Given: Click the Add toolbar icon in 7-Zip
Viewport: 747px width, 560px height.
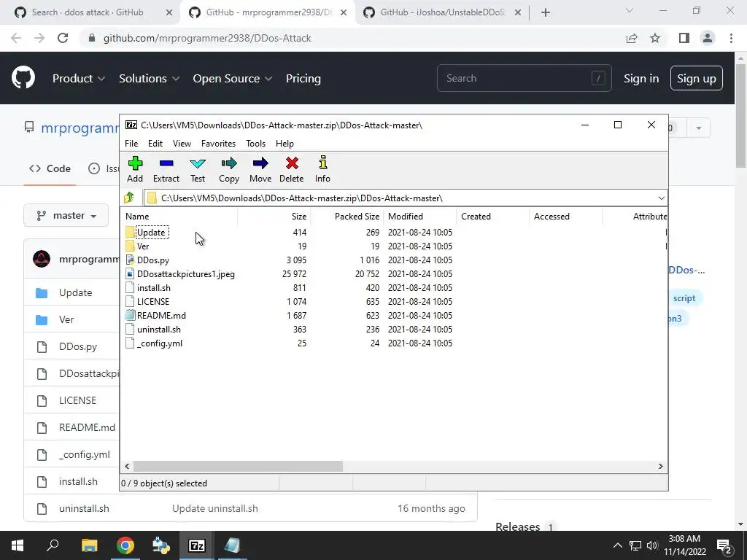Looking at the screenshot, I should coord(135,169).
